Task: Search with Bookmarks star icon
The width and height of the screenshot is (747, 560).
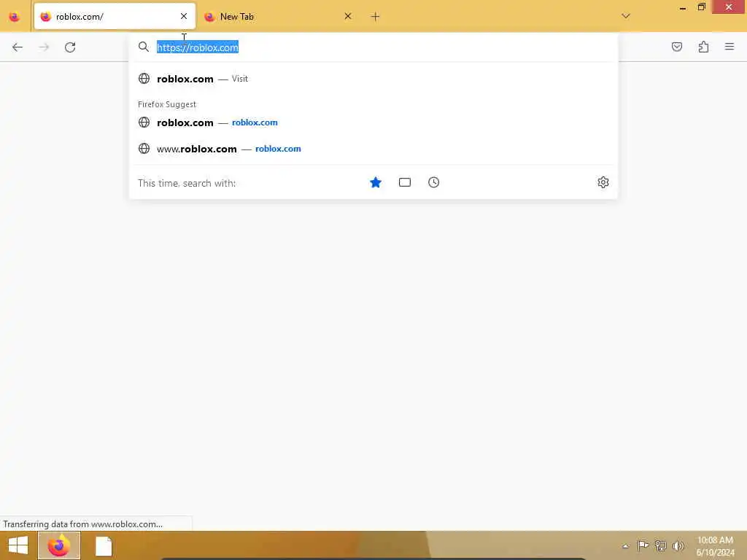Action: click(x=376, y=182)
